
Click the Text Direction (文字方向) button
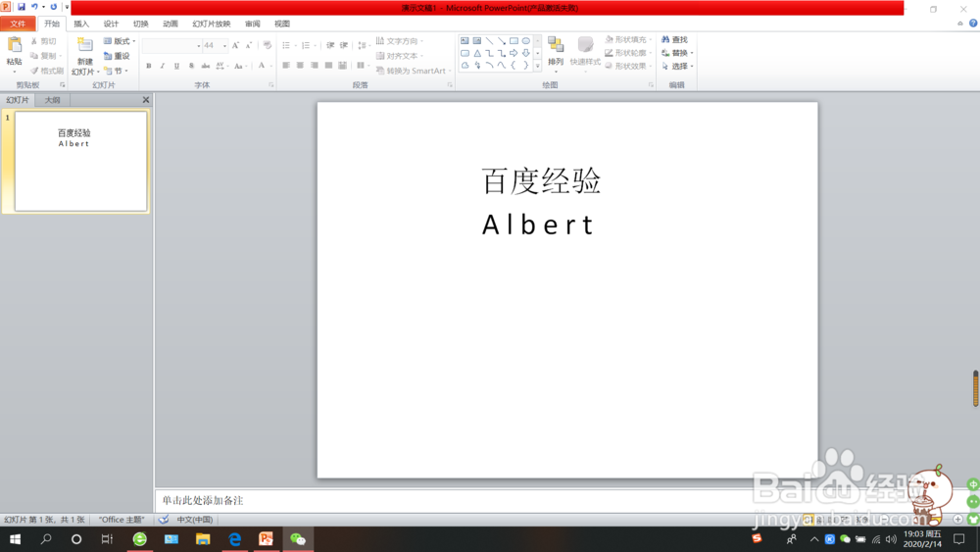(x=400, y=41)
